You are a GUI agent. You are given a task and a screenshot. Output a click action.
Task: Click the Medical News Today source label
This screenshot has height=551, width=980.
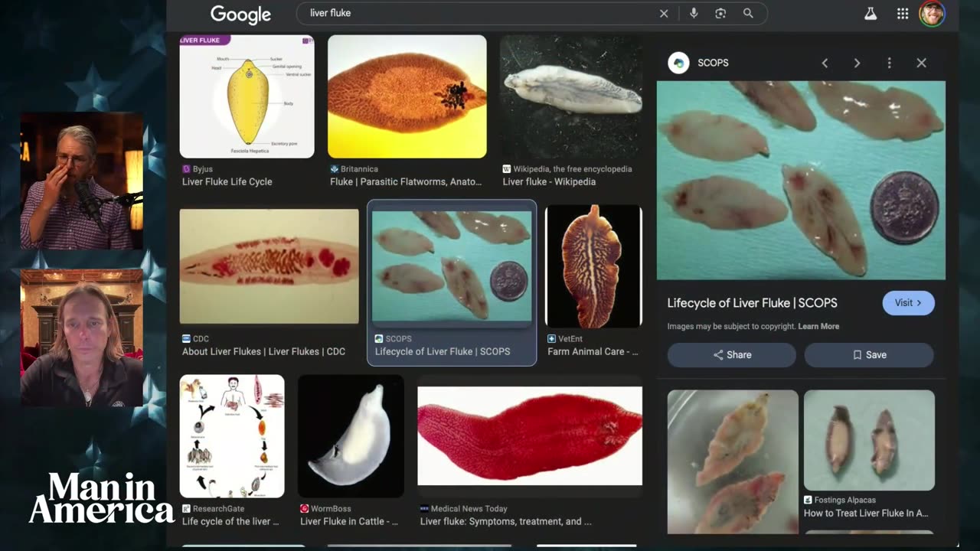[x=469, y=509]
